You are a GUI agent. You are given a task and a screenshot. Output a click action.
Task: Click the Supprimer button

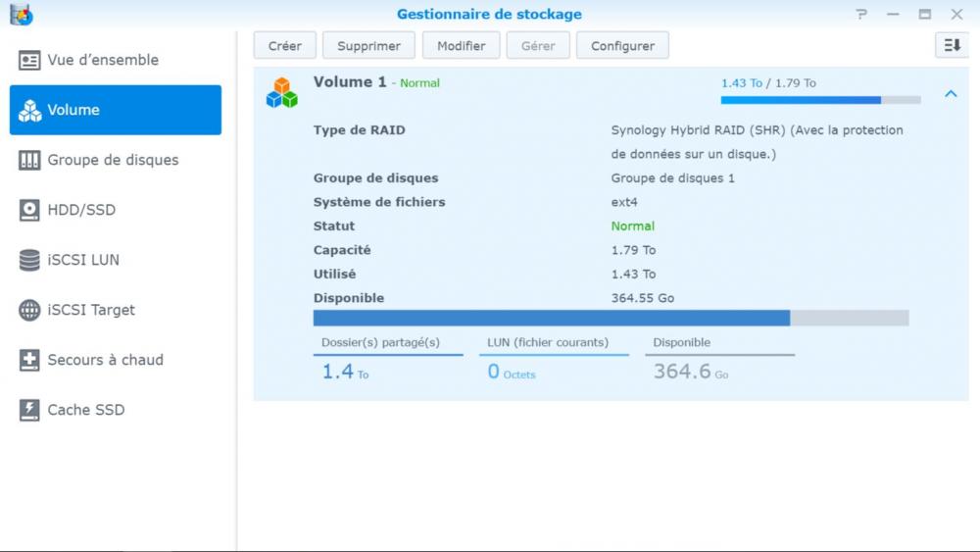point(368,46)
